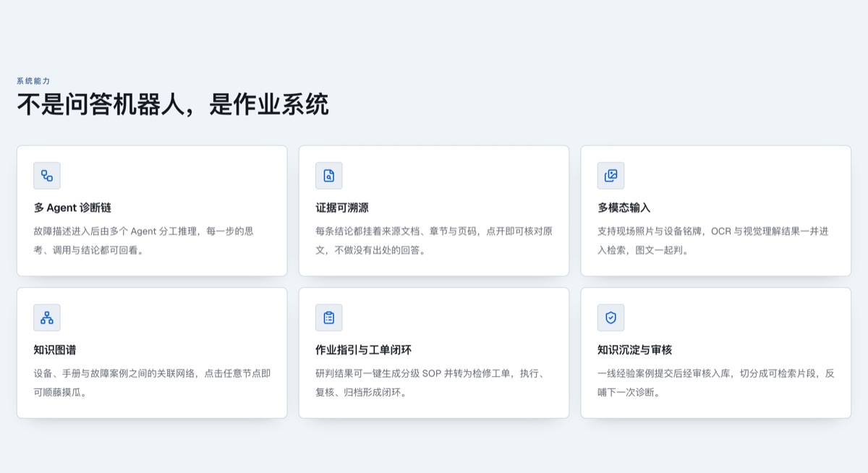
Task: Click the description starting 每条结论都挂着来源文档
Action: tap(434, 241)
